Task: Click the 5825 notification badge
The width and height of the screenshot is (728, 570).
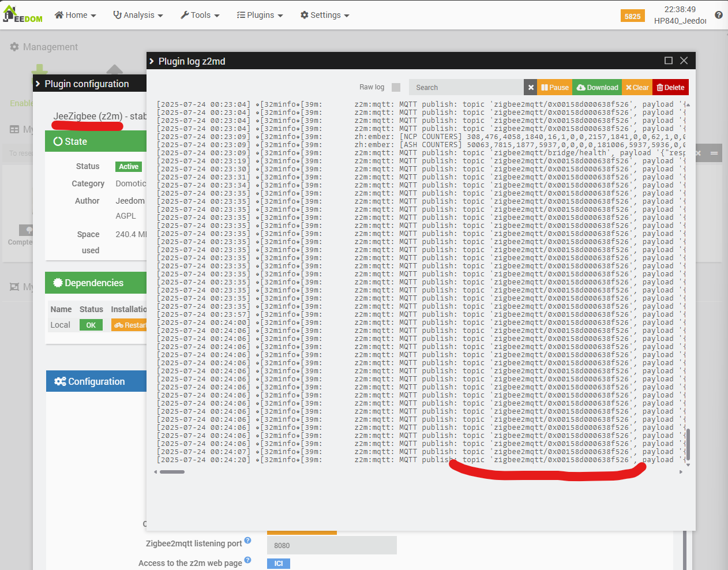Action: tap(632, 16)
